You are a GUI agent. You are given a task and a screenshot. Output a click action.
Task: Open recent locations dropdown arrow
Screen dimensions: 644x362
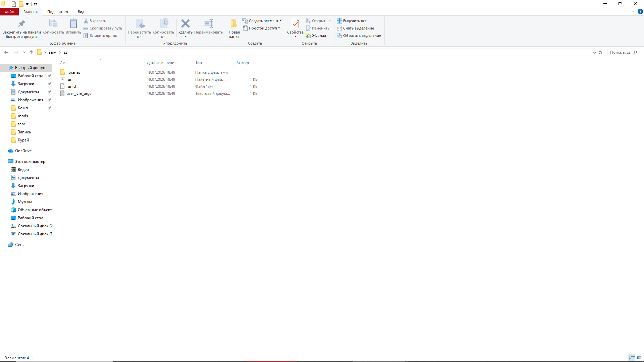click(x=24, y=52)
